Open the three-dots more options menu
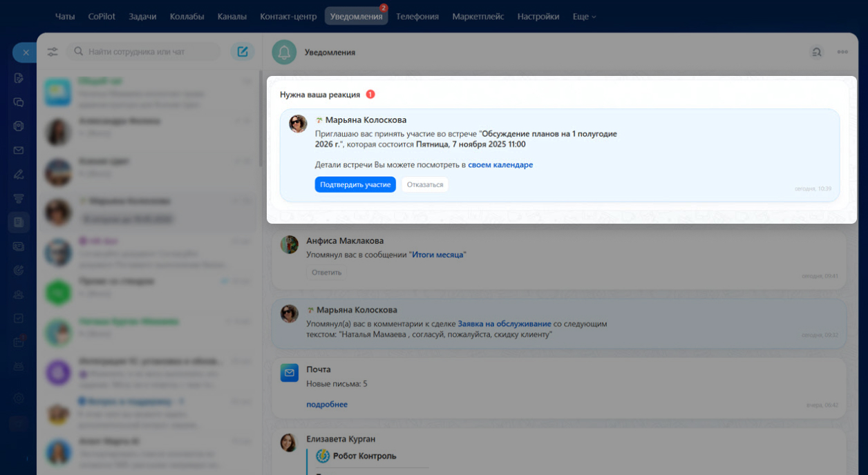 [842, 52]
